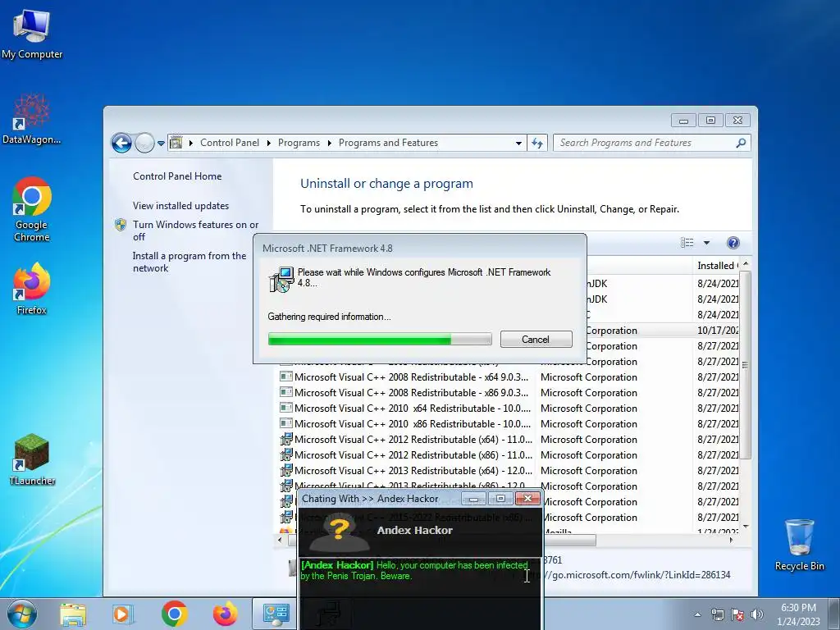This screenshot has height=630, width=840.
Task: Minimize the Chating With Andex Hackor window
Action: [473, 499]
